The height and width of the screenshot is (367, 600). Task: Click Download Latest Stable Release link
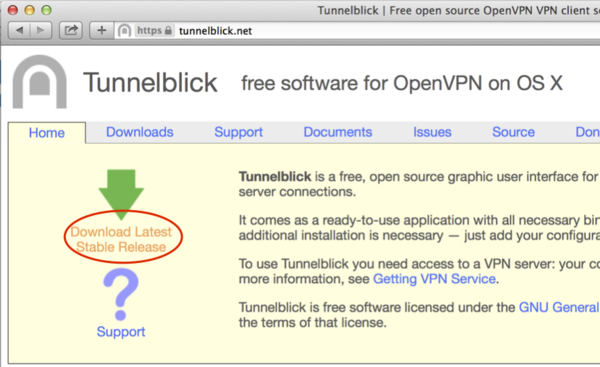click(x=121, y=239)
